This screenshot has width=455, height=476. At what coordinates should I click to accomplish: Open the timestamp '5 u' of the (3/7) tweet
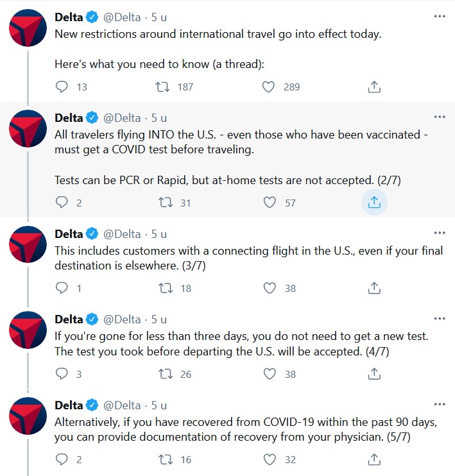[x=159, y=234]
